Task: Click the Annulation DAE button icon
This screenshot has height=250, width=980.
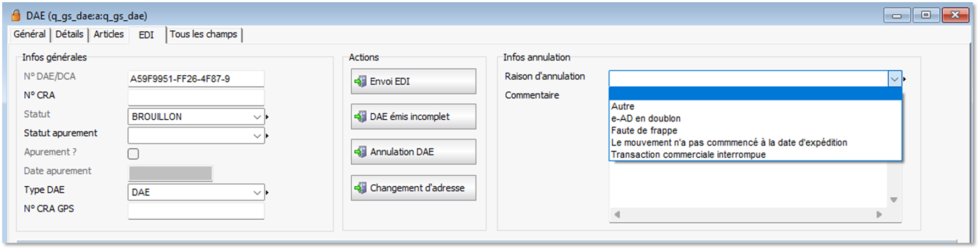Action: tap(360, 152)
